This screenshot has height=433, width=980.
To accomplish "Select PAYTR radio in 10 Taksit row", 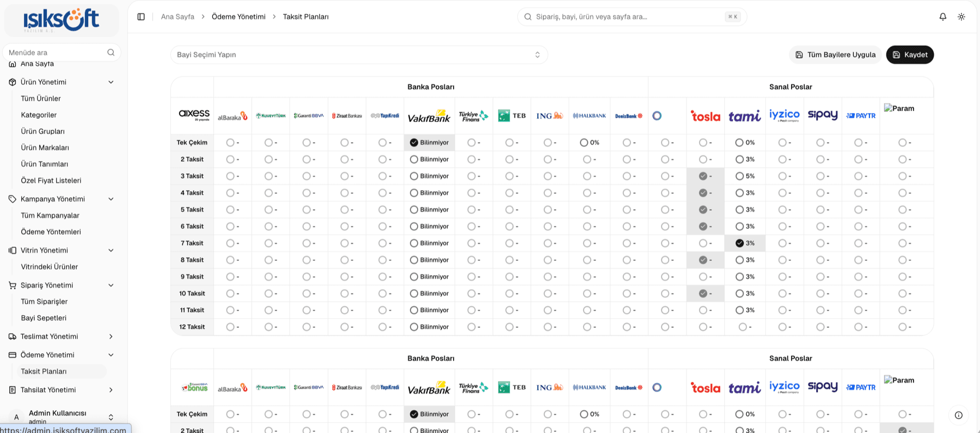I will coord(858,294).
